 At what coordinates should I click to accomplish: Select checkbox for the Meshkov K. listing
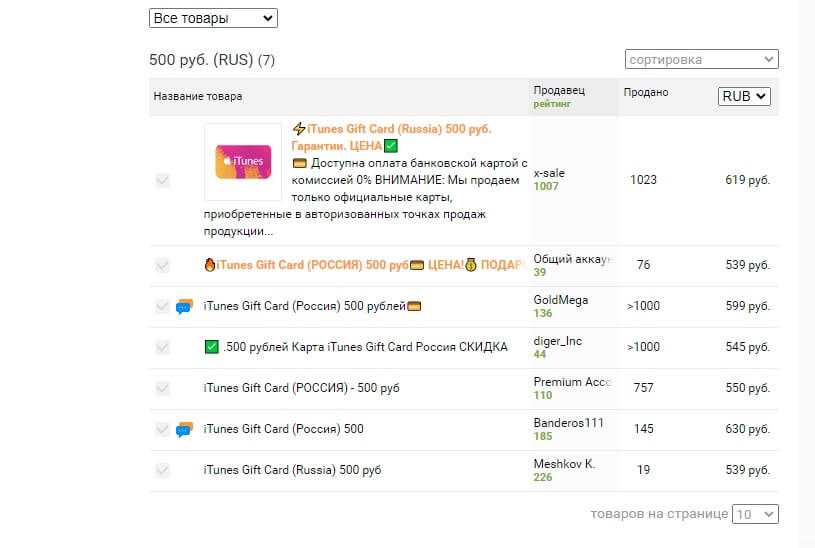(162, 470)
